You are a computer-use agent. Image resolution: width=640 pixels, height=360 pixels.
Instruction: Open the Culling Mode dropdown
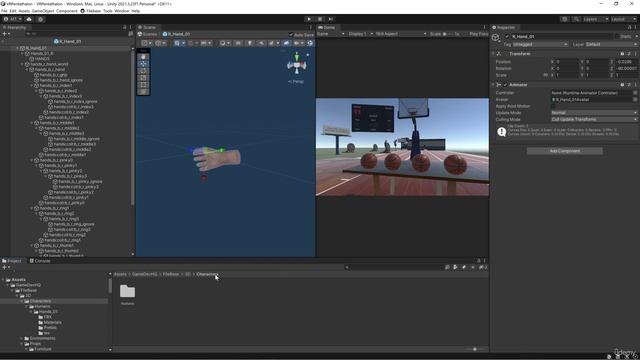point(594,120)
